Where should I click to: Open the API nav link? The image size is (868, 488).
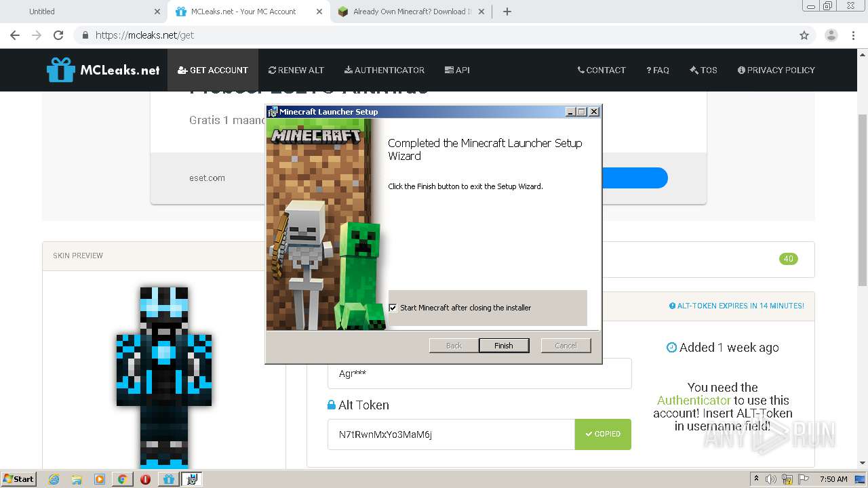457,70
